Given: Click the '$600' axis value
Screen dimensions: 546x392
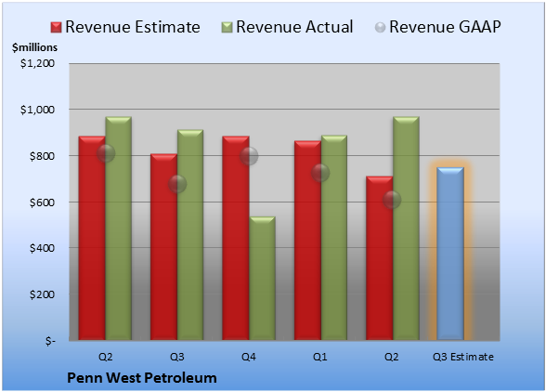Looking at the screenshot, I should (42, 203).
